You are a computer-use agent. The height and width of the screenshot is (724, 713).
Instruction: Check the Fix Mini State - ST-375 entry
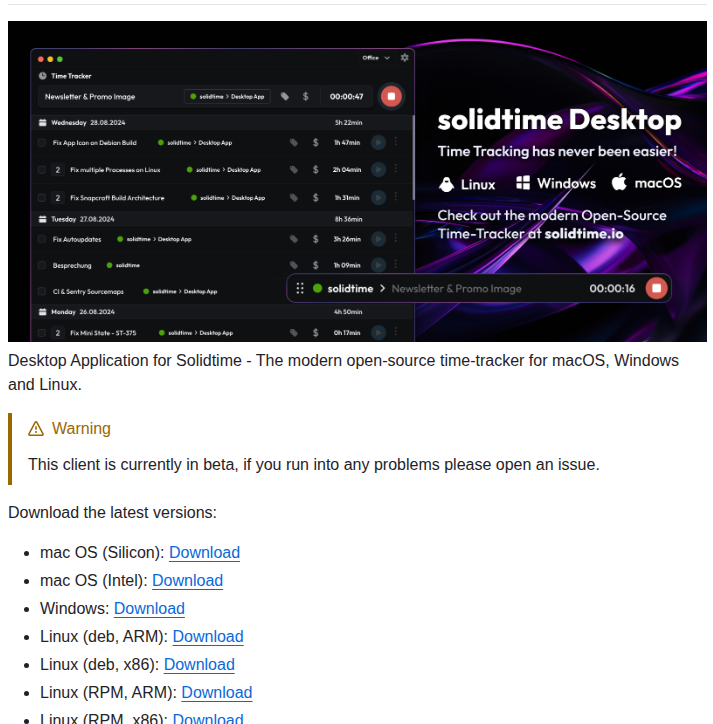click(42, 333)
